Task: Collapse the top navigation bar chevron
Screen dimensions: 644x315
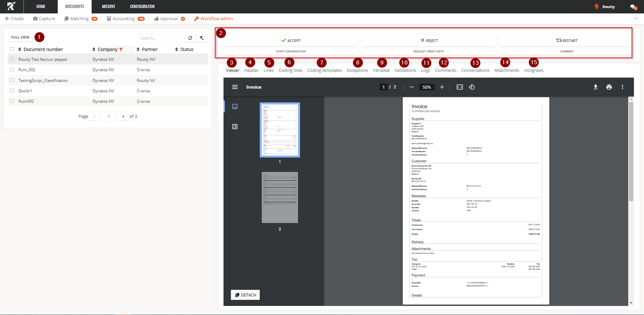Action: click(x=636, y=18)
